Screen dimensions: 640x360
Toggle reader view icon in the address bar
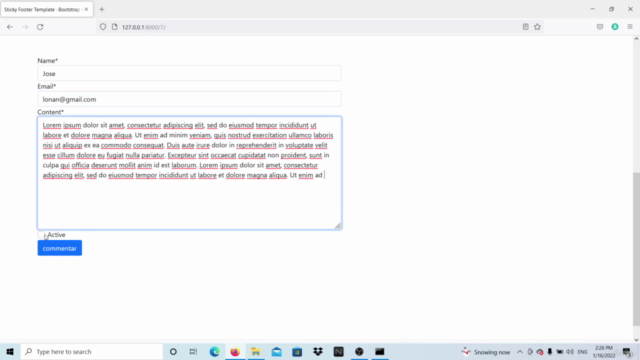(525, 27)
